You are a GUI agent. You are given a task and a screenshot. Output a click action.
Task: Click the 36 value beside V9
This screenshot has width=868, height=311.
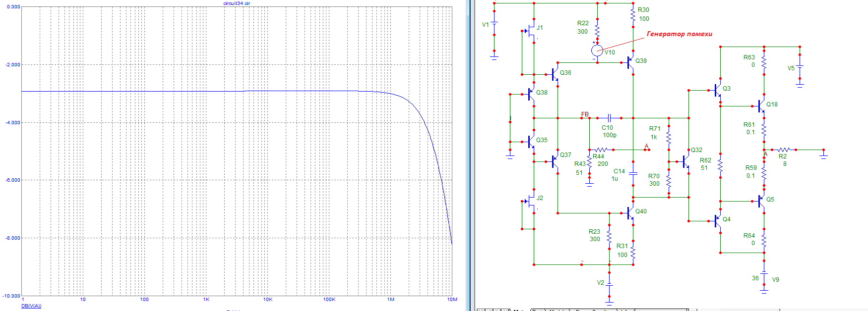755,278
